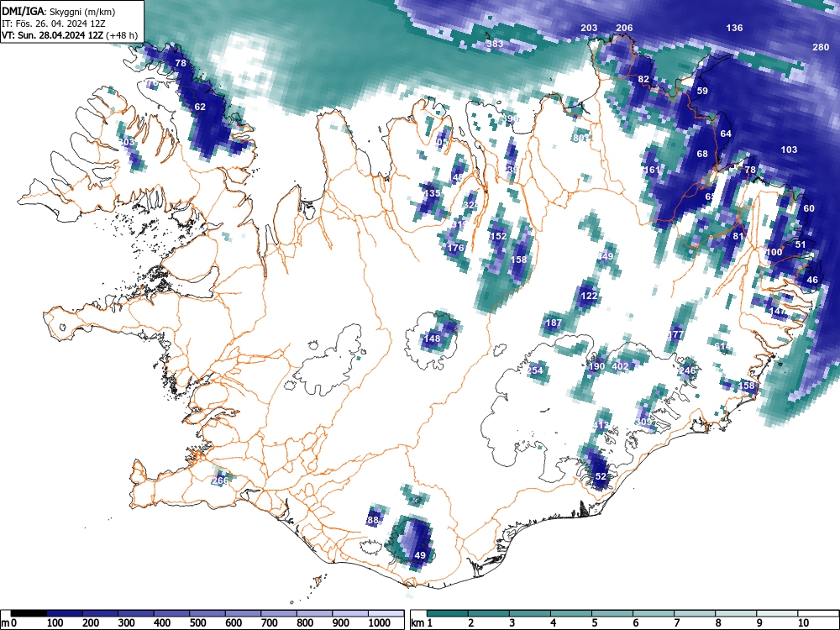
Task: Click the pale swatch between 900 and 1000 m
Action: (350, 613)
